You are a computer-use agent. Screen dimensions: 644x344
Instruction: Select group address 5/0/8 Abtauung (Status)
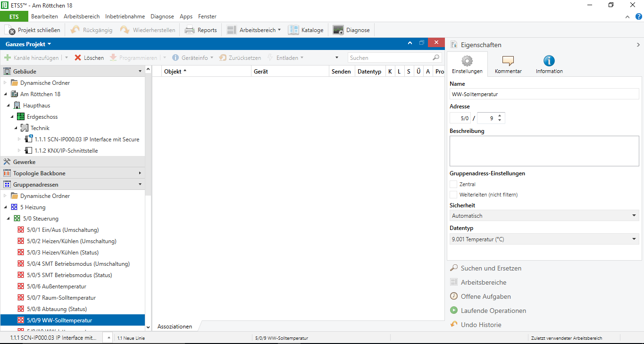click(57, 309)
